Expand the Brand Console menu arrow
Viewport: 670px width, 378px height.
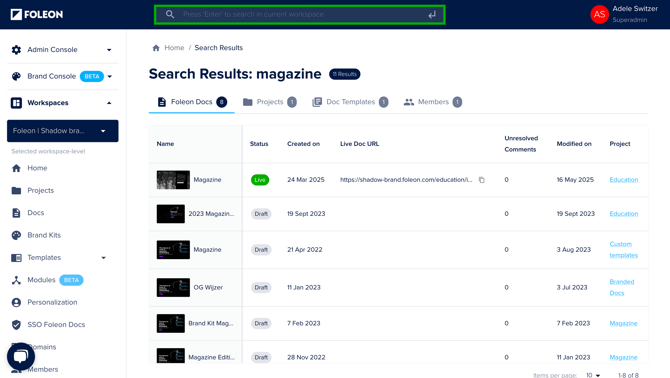[110, 76]
